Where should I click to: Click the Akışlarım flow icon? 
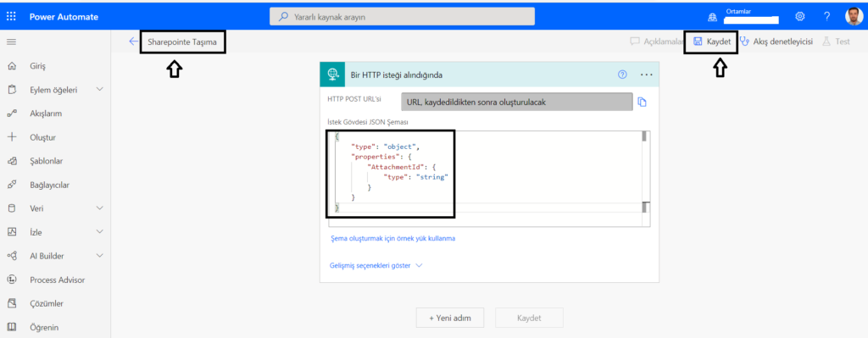click(x=11, y=114)
